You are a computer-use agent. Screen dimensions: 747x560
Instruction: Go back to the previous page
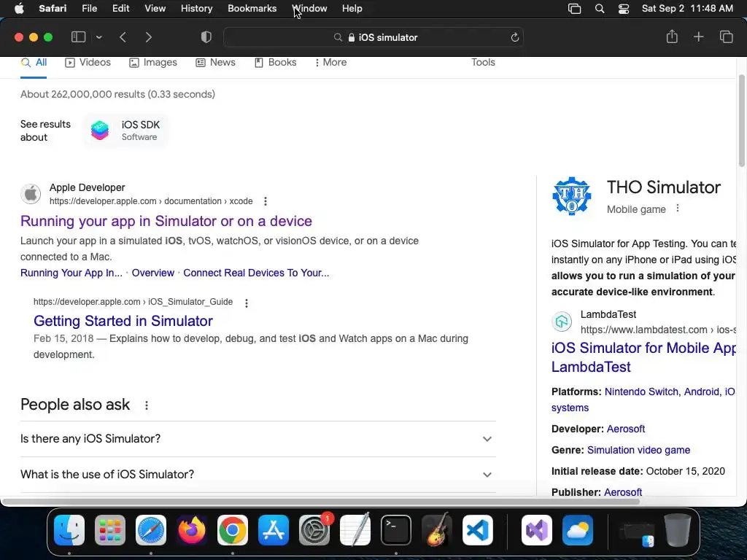123,37
